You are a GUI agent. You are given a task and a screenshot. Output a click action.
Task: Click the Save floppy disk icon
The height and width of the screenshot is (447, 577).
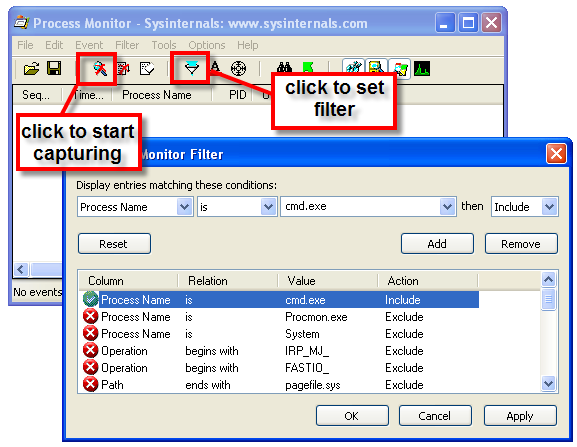coord(54,68)
